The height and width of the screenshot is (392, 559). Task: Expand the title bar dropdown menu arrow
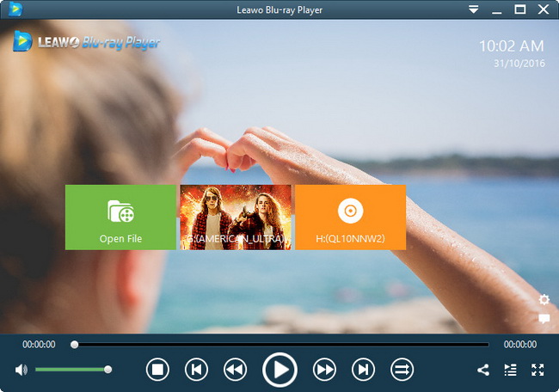(x=474, y=9)
